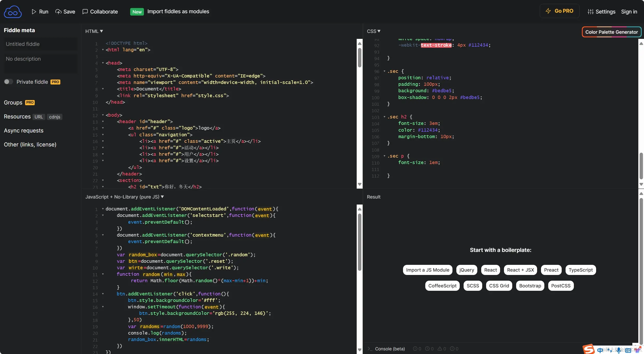Click the Save cloud upload icon
Viewport: 644px width, 354px height.
(58, 12)
